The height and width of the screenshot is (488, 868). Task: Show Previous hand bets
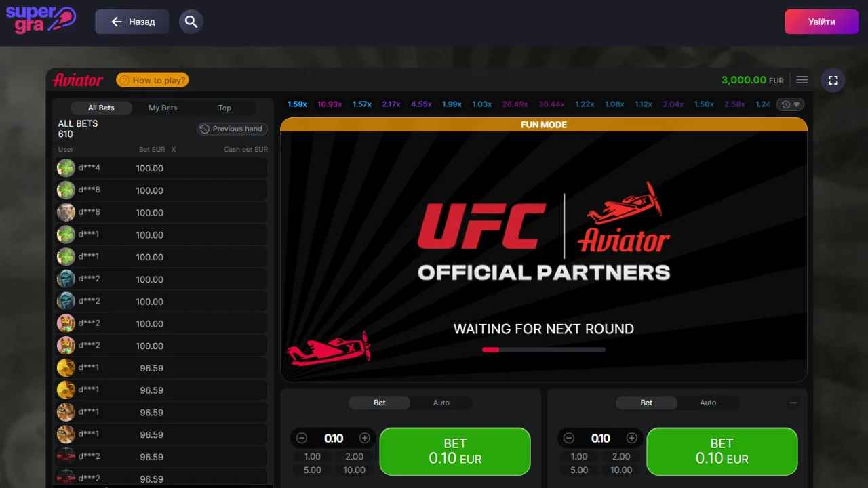tap(232, 129)
